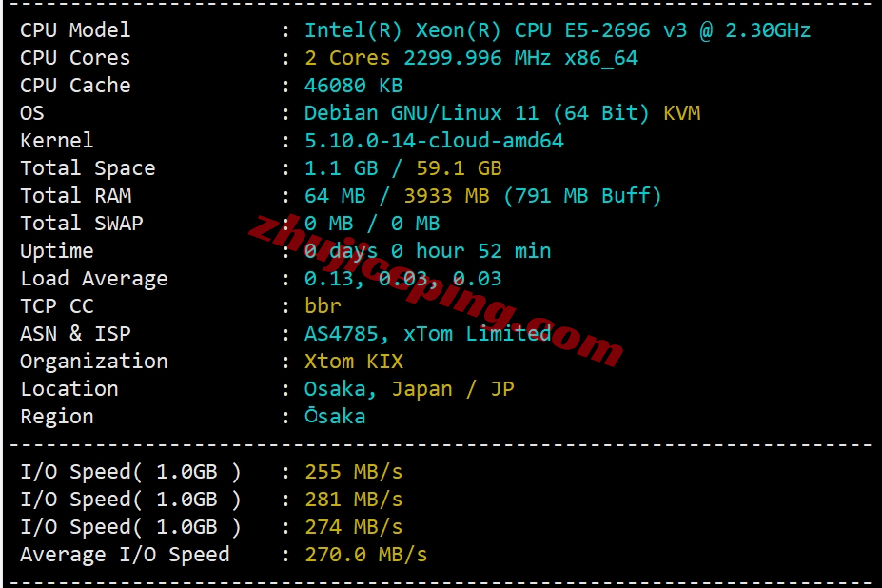Image resolution: width=882 pixels, height=588 pixels.
Task: Select the '0 MB / 0 MB' swap value
Action: point(372,224)
